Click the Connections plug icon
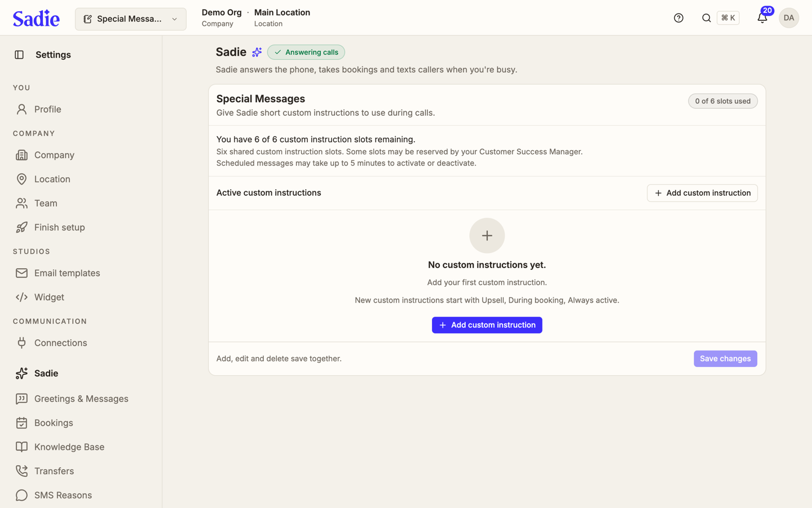 coord(21,343)
